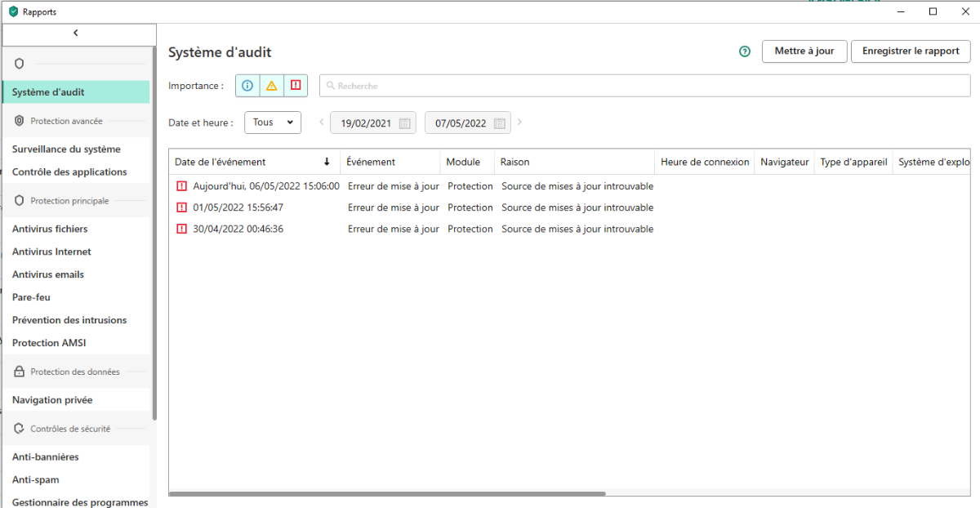
Task: Click the Mettre à jour button
Action: pyautogui.click(x=804, y=51)
